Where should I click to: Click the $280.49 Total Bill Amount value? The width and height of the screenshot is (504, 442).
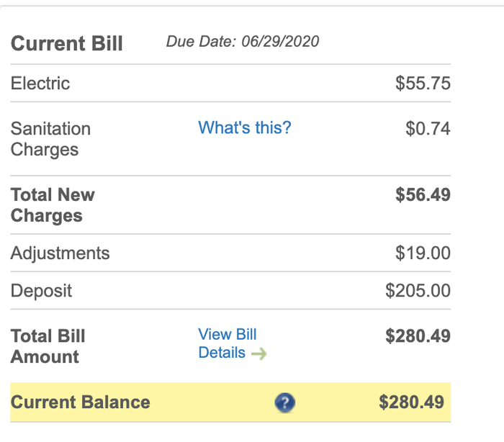418,336
